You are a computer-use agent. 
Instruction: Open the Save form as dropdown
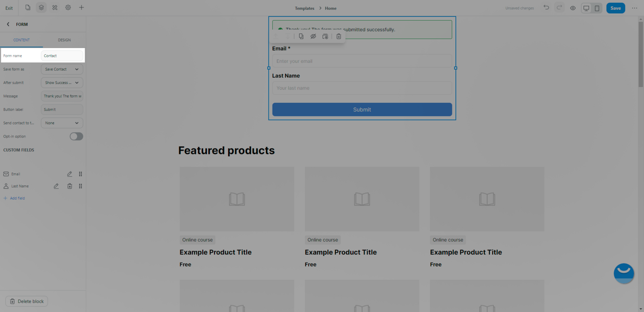click(62, 69)
